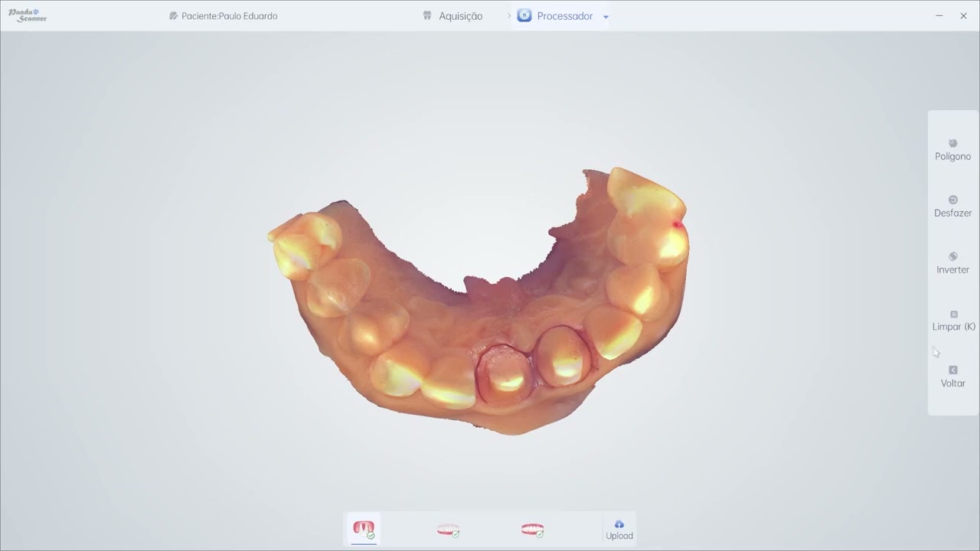Switch to the middle teeth scan icon
The height and width of the screenshot is (551, 980).
tap(448, 530)
